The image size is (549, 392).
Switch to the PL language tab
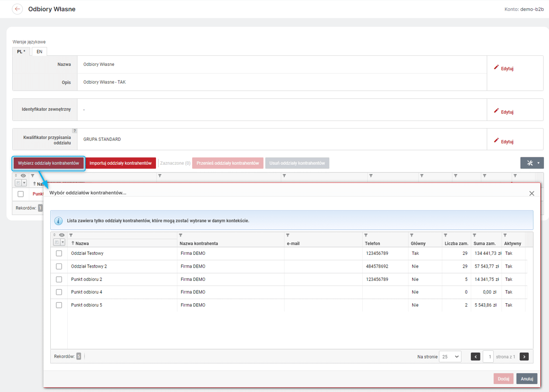click(21, 51)
